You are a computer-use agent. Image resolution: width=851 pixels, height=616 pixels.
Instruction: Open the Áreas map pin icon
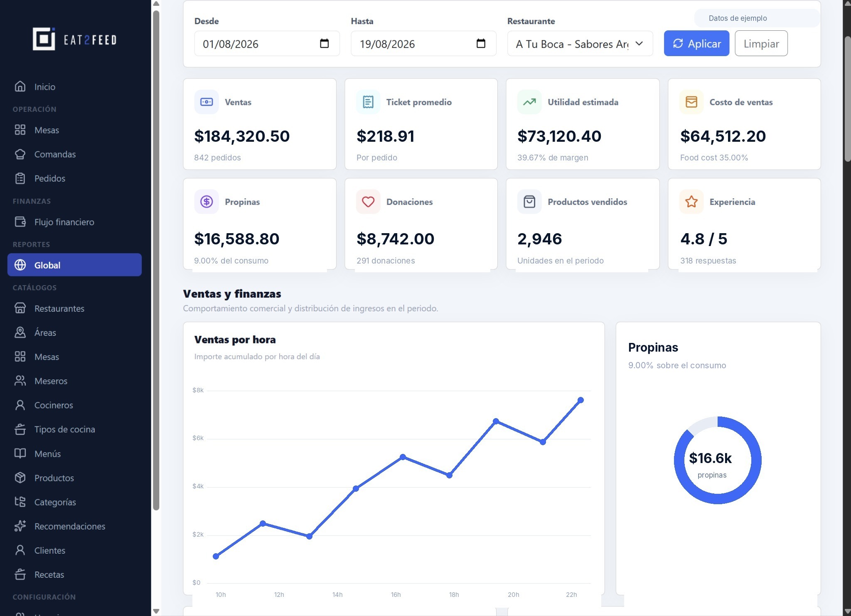click(20, 332)
